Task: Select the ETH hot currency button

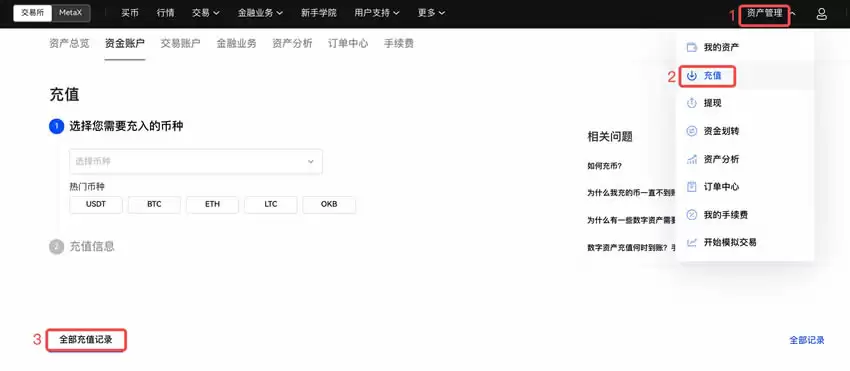Action: [x=212, y=205]
